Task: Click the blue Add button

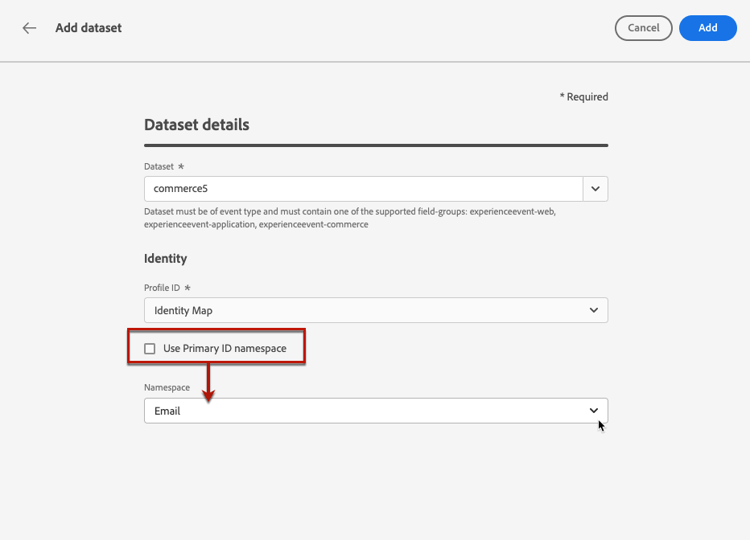Action: pyautogui.click(x=707, y=28)
